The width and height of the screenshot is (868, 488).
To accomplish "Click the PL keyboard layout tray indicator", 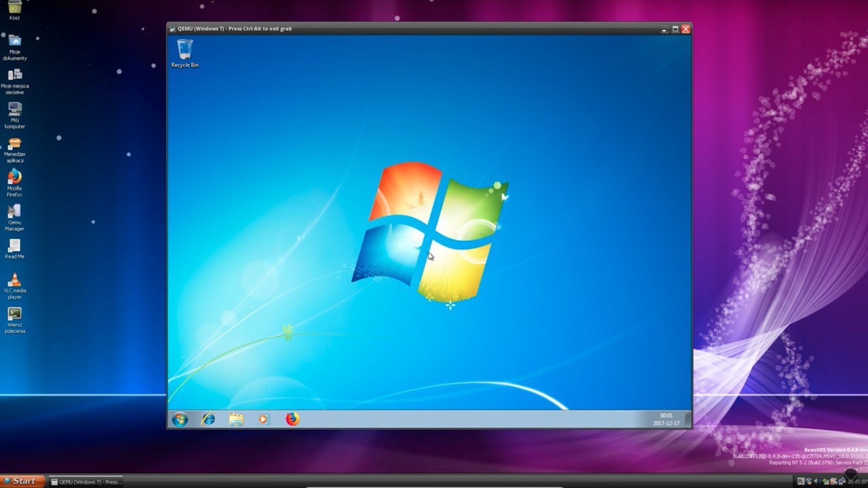I will [801, 481].
